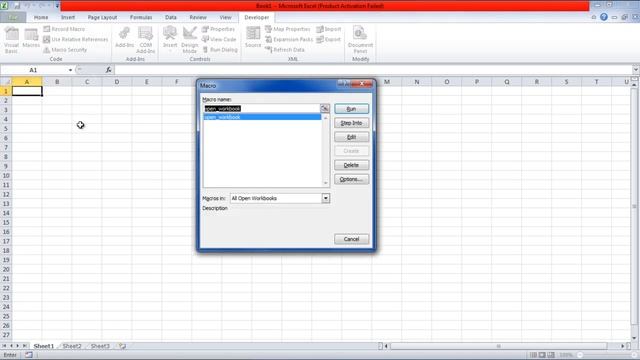Toggle Design Mode in Controls group
Screen dimensions: 640x360
coord(189,39)
